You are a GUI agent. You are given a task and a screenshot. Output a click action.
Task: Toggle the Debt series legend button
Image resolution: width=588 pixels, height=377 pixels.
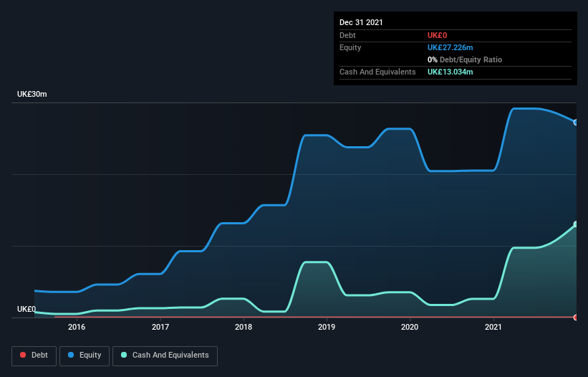34,355
